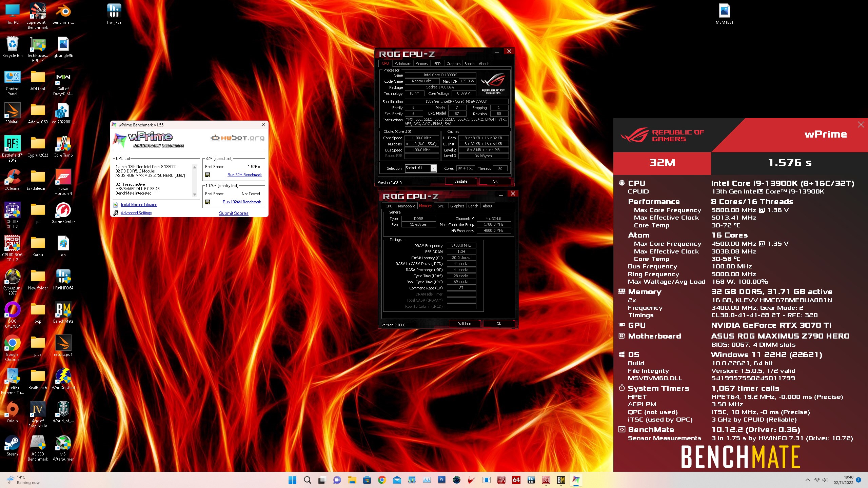Open Install Missing Libraries link
The image size is (868, 488).
click(139, 205)
